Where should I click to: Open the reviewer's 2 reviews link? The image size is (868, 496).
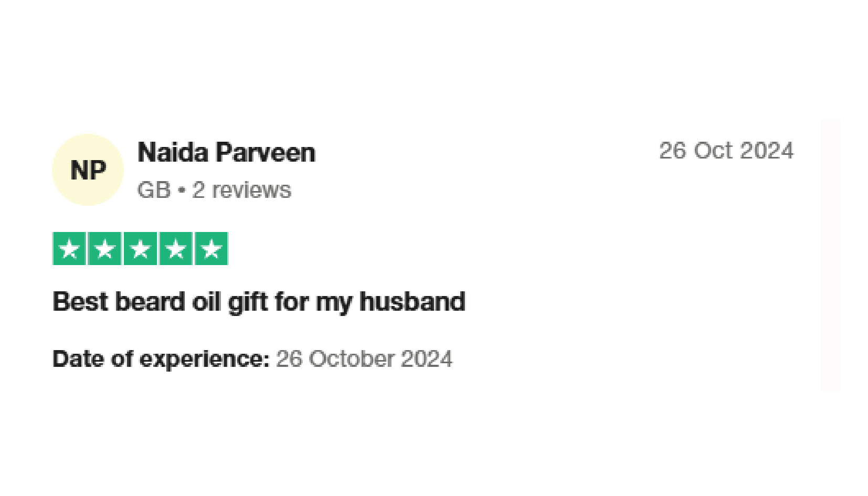tap(241, 190)
